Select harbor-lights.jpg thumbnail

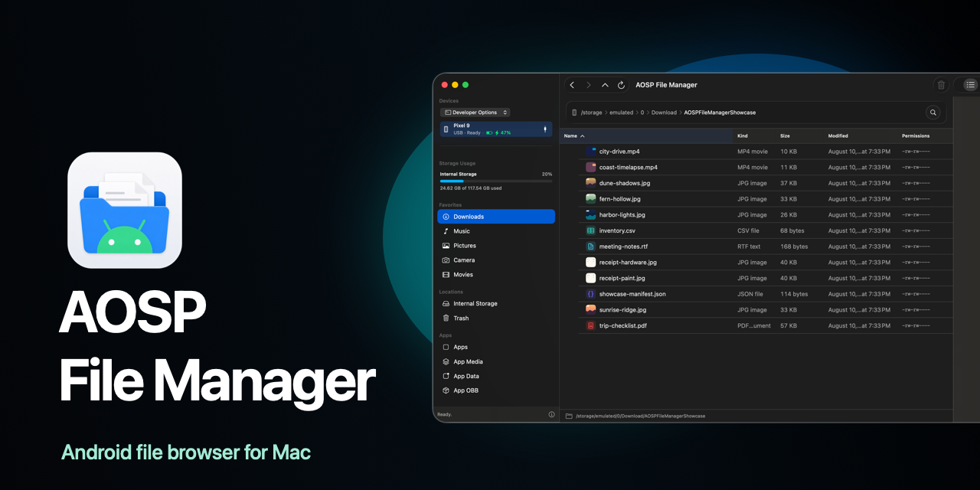pos(591,215)
